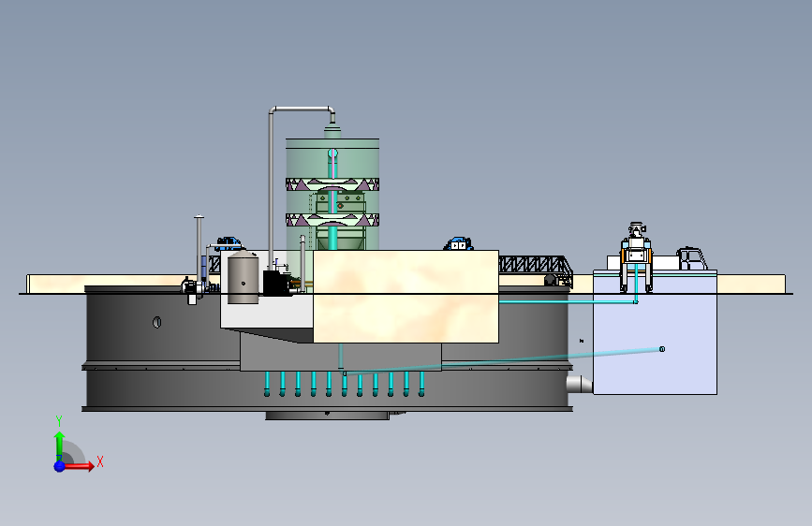Select the black truss walkway right of the cream block
Screen dimensions: 812x526
click(x=535, y=265)
